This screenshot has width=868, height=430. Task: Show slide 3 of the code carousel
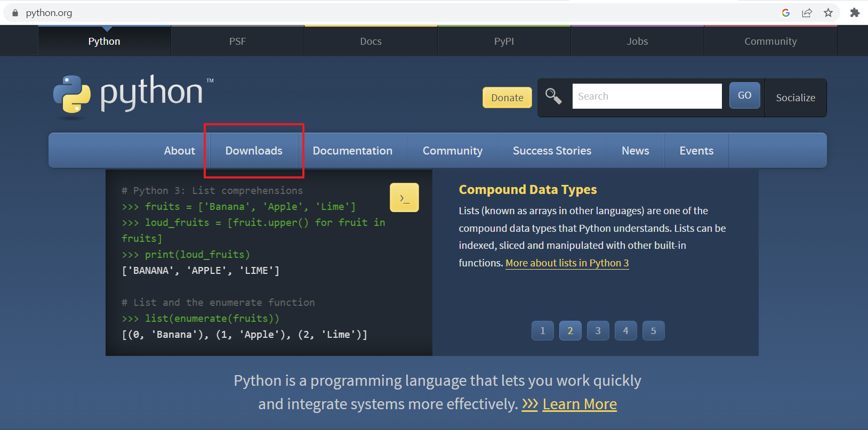pyautogui.click(x=598, y=331)
